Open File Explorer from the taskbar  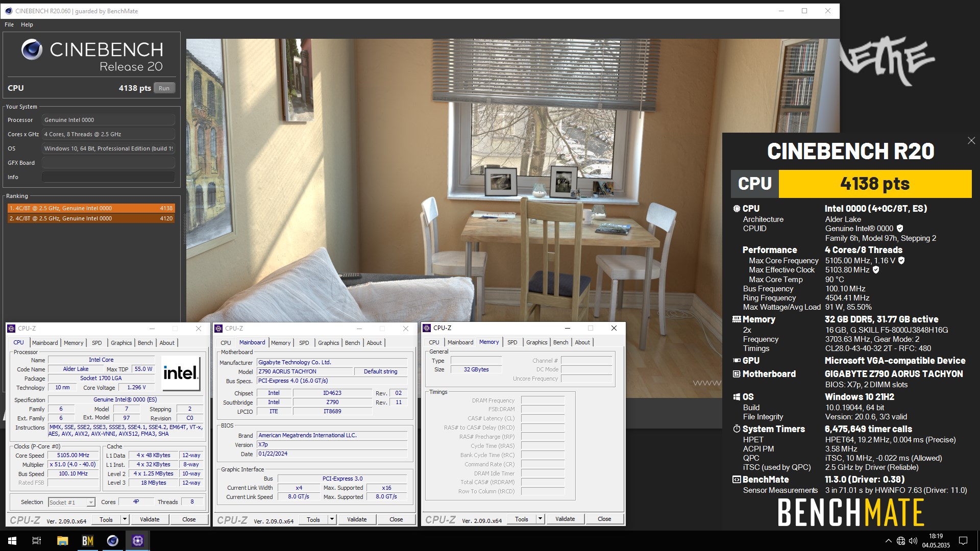(62, 541)
